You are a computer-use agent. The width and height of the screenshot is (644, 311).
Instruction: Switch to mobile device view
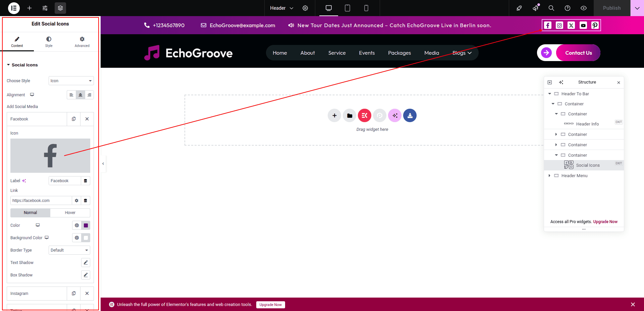pos(366,8)
